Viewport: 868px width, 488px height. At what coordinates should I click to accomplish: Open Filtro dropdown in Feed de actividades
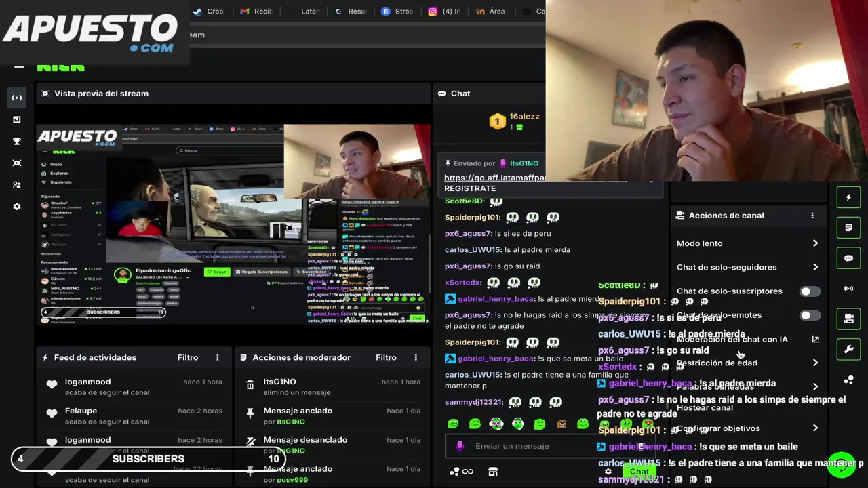point(188,357)
